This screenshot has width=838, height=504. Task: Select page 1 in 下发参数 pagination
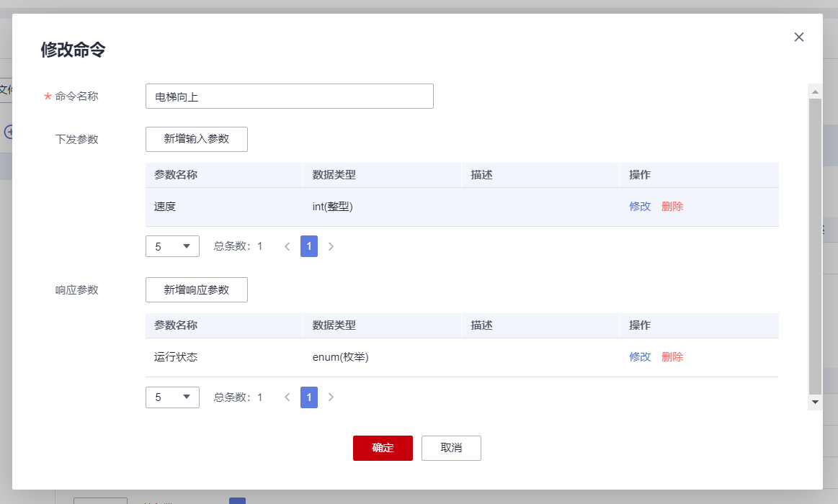[308, 246]
